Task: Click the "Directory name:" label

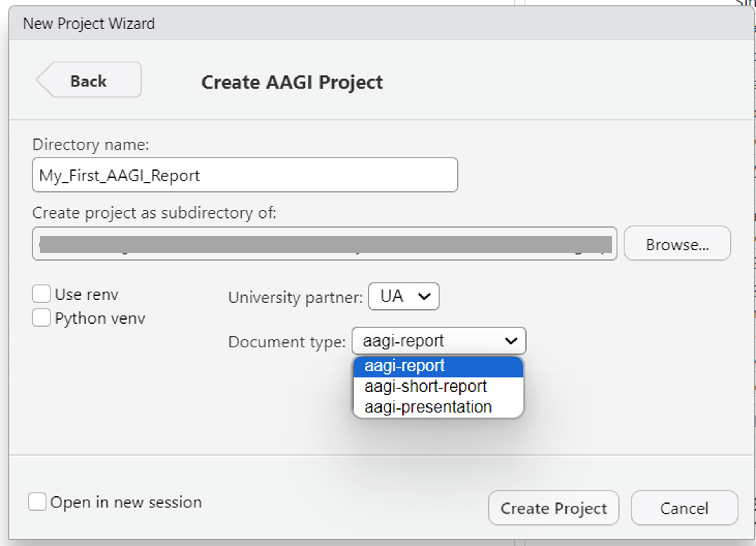Action: tap(91, 145)
